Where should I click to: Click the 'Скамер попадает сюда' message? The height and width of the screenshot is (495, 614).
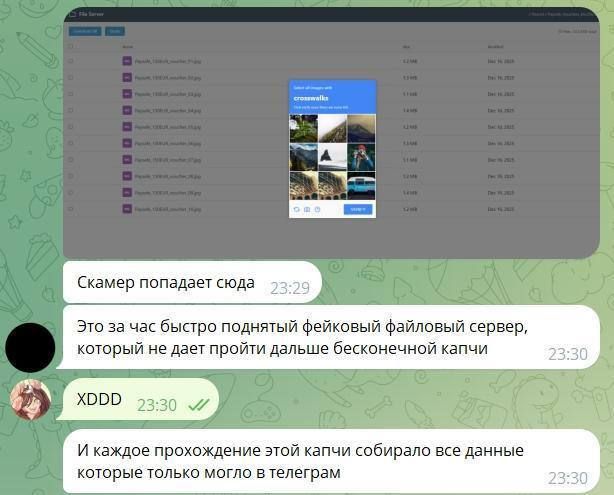pyautogui.click(x=192, y=282)
